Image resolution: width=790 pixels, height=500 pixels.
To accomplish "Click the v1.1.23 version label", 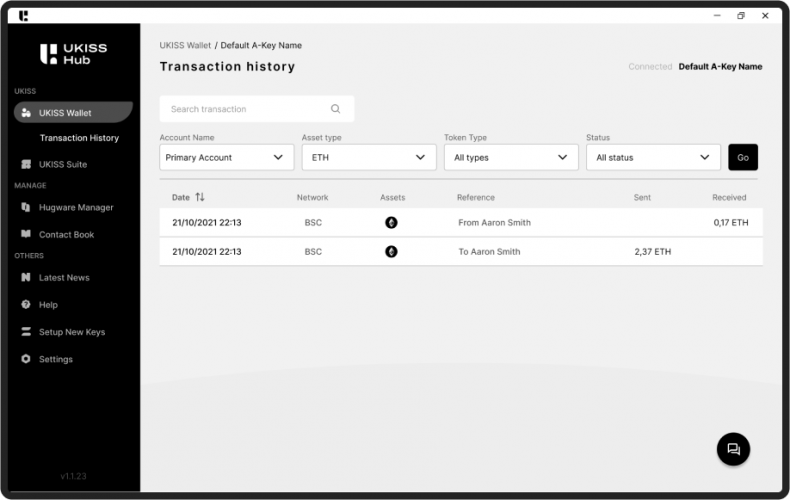I will pos(73,476).
